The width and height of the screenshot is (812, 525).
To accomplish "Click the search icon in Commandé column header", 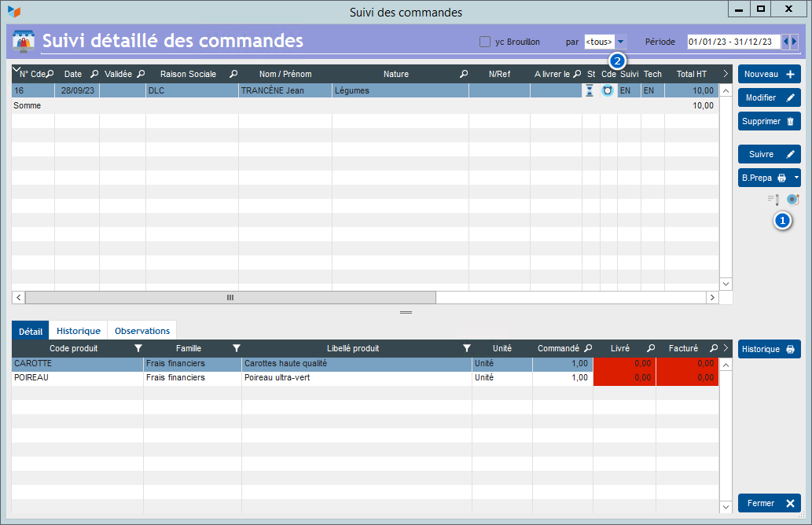I will 587,348.
